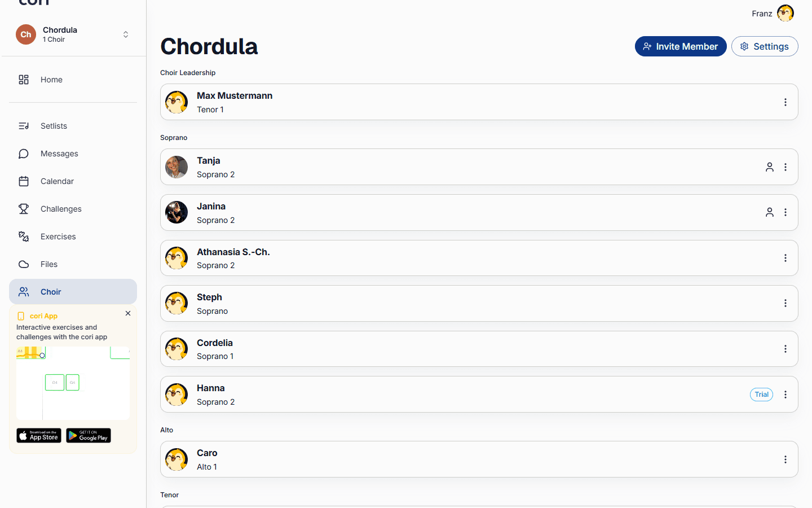Open the three-dot menu for Hanna
Screen dimensions: 812x508
coord(785,395)
